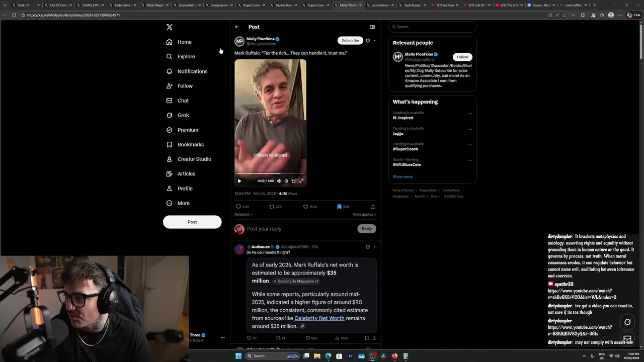
Task: Follow Molly Ploofkins in Relevant people
Action: click(462, 57)
